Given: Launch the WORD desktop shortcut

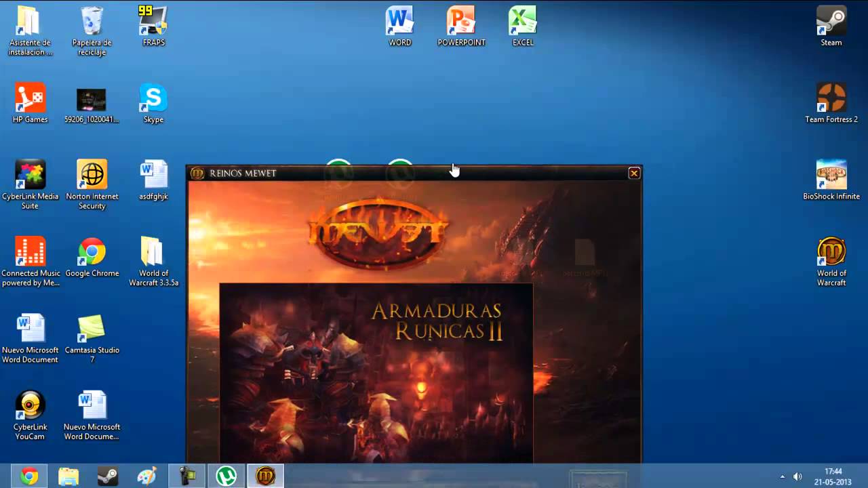Looking at the screenshot, I should pyautogui.click(x=399, y=26).
